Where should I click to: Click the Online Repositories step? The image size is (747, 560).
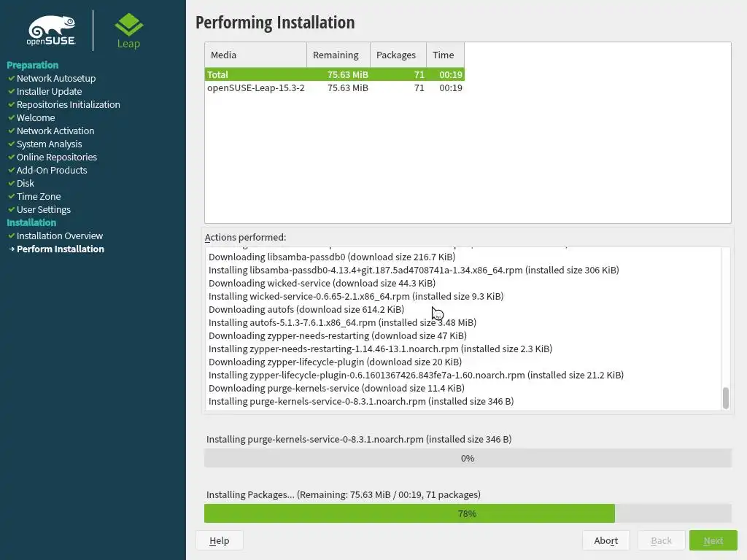point(57,157)
